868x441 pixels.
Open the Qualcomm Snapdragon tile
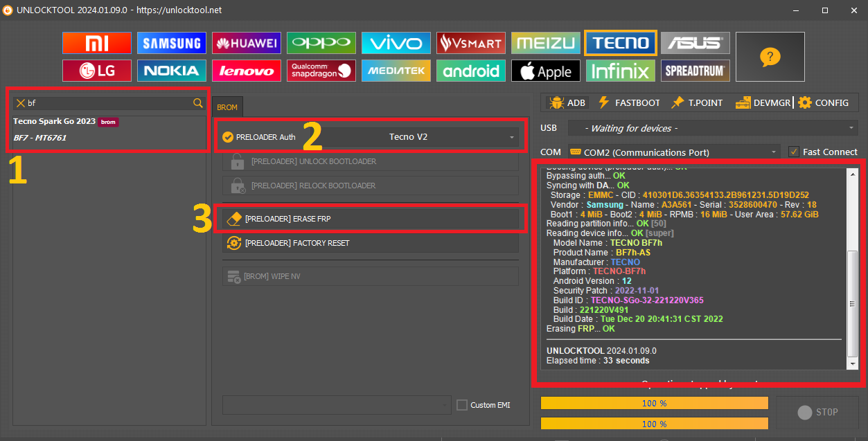tap(321, 71)
